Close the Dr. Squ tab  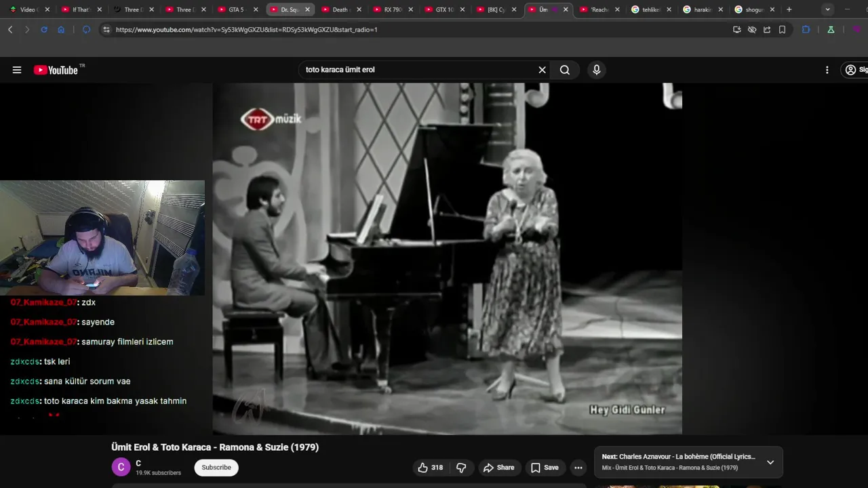click(307, 9)
